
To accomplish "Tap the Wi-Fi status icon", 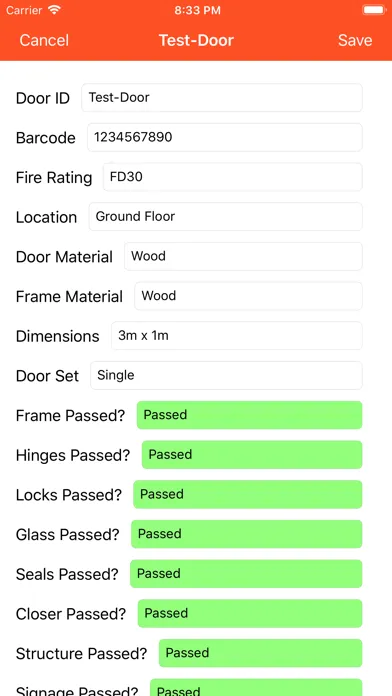I will [x=54, y=10].
